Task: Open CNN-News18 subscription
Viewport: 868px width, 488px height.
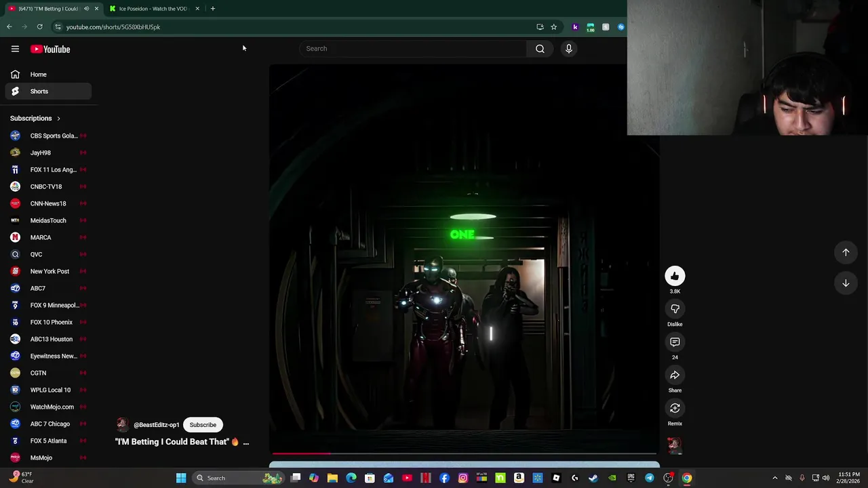Action: pyautogui.click(x=47, y=203)
